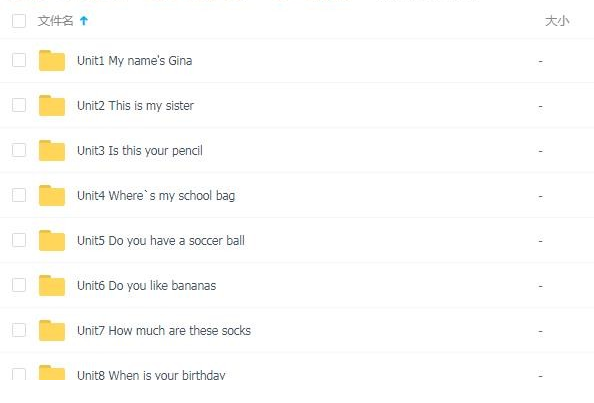Screen dimensions: 594x403
Task: Sort files by the 大小 column header
Action: click(557, 21)
